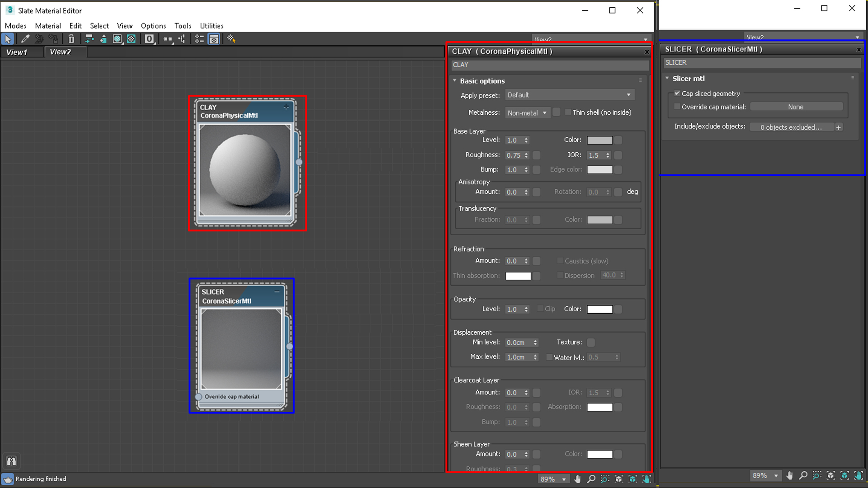Viewport: 868px width, 488px height.
Task: Open the Metalness Non-metal dropdown
Action: tap(527, 113)
